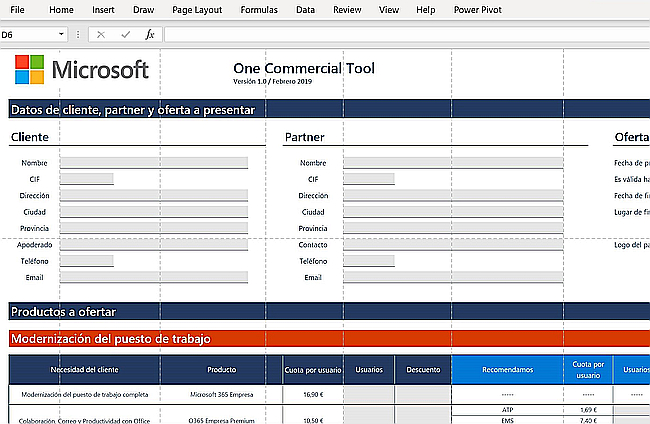Open the File menu
Screen dimensions: 650x424
tap(17, 10)
